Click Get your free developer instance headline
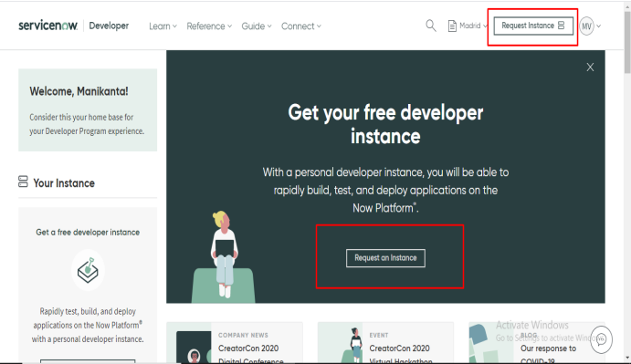Viewport: 631px width, 364px height. 385,124
